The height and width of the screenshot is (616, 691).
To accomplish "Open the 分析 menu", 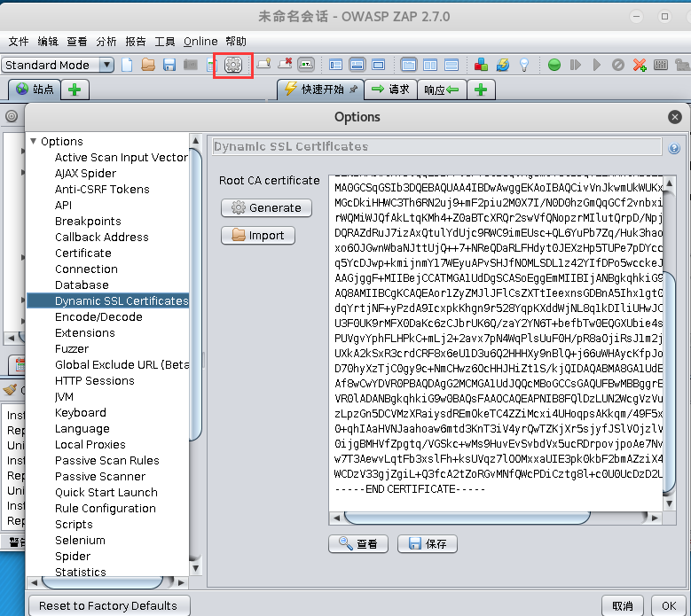I will pos(106,42).
